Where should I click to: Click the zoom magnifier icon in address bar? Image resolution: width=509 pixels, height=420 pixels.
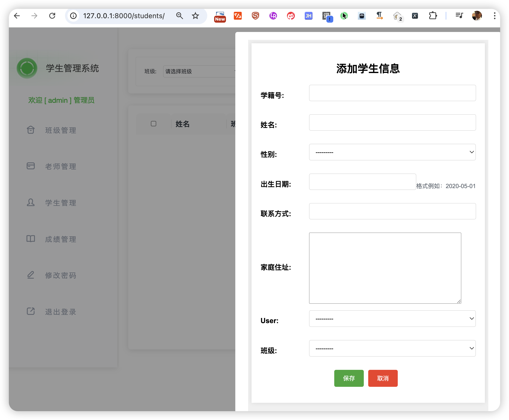pyautogui.click(x=180, y=16)
